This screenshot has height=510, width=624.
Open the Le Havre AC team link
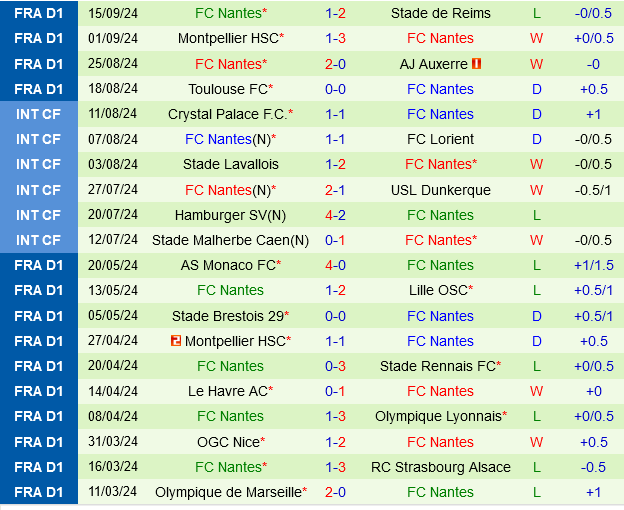click(x=229, y=391)
